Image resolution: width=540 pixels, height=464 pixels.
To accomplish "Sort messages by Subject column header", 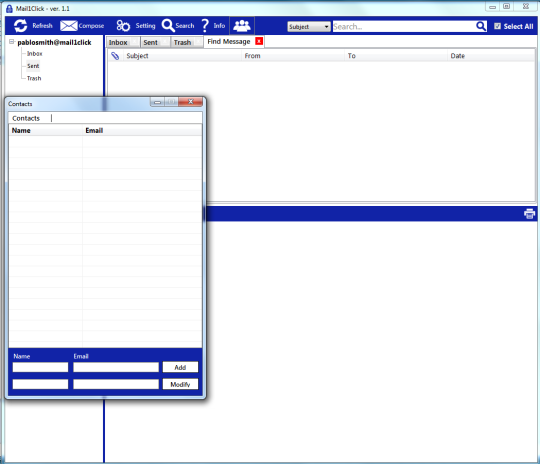I will point(182,56).
